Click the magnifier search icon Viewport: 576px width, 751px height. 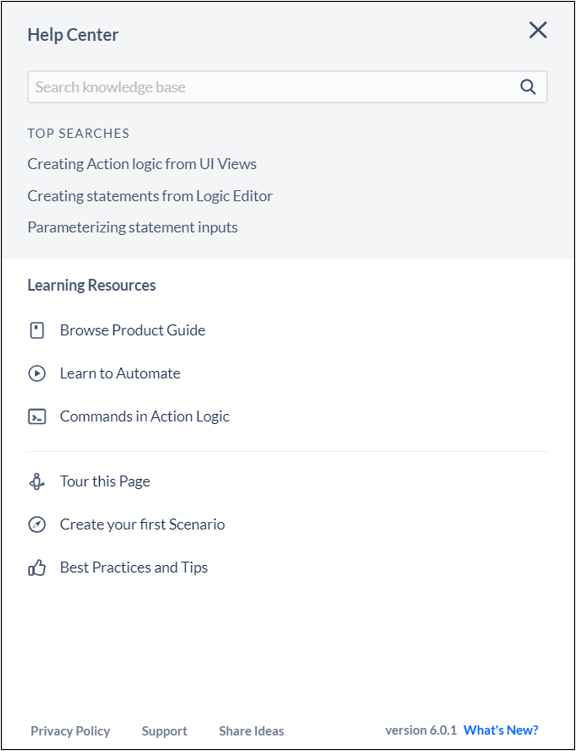[x=528, y=87]
